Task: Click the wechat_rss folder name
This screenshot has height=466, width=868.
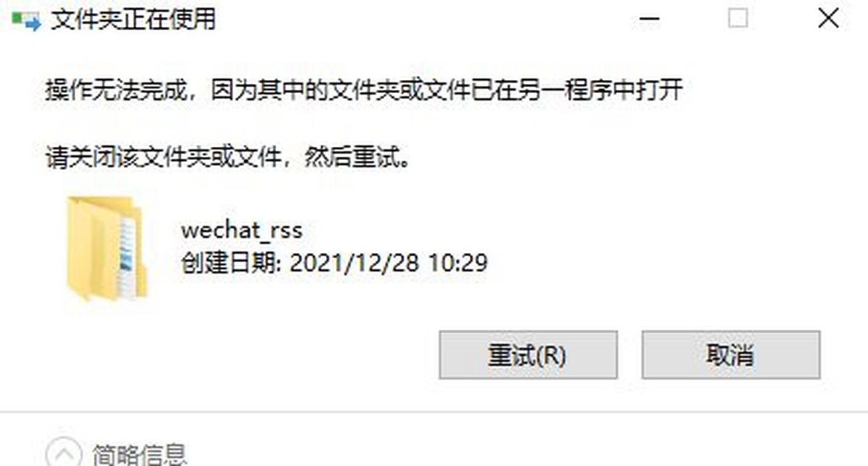Action: point(242,230)
